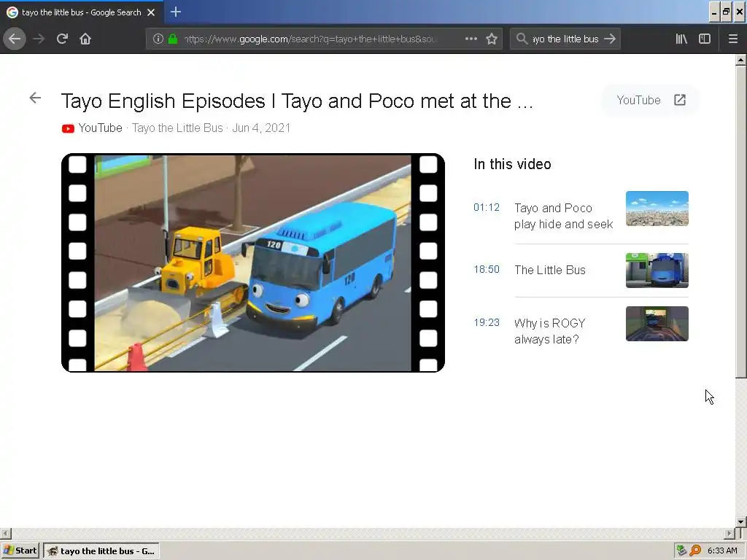Go back with Firefox back arrow
This screenshot has height=560, width=747.
coord(15,39)
